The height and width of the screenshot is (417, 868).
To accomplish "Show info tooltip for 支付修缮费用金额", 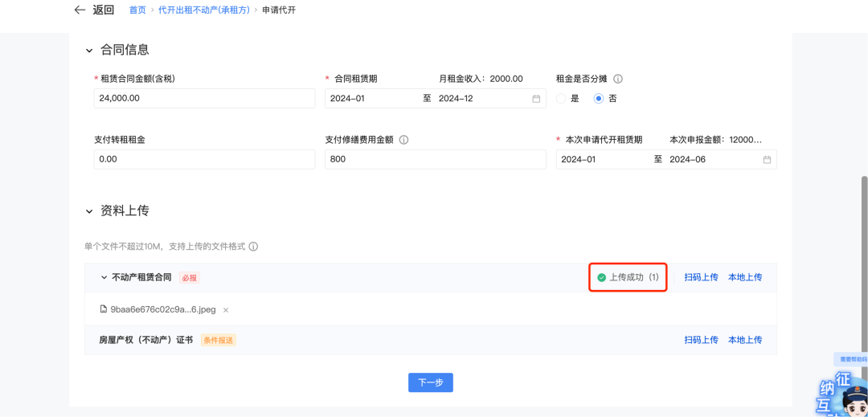I will point(404,140).
